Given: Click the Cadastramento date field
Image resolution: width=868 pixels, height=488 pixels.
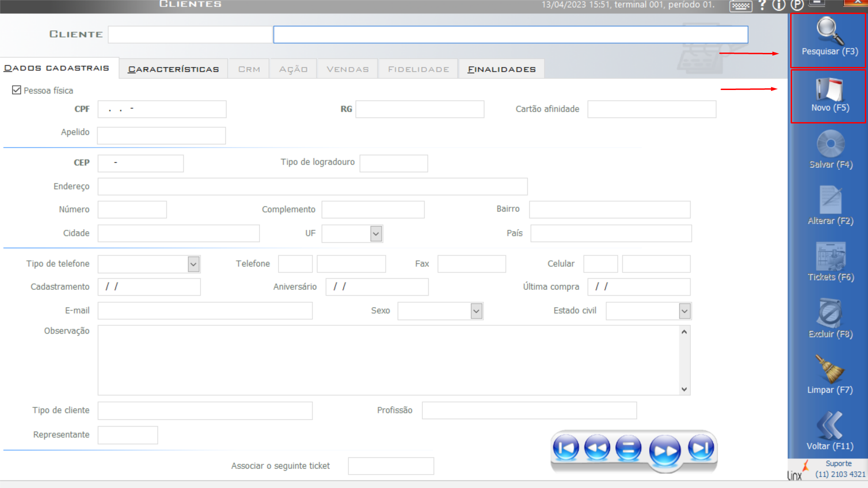Looking at the screenshot, I should [149, 287].
